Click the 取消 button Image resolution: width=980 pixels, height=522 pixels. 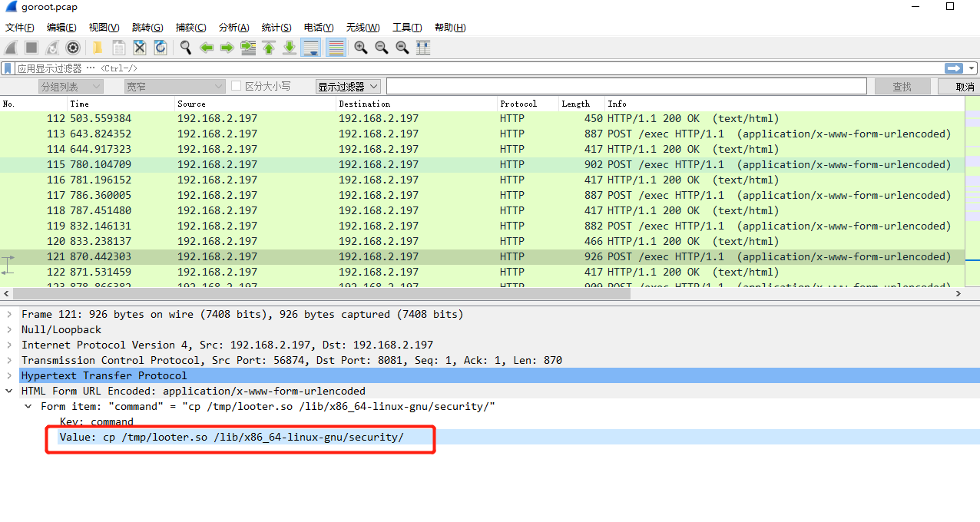pyautogui.click(x=960, y=87)
